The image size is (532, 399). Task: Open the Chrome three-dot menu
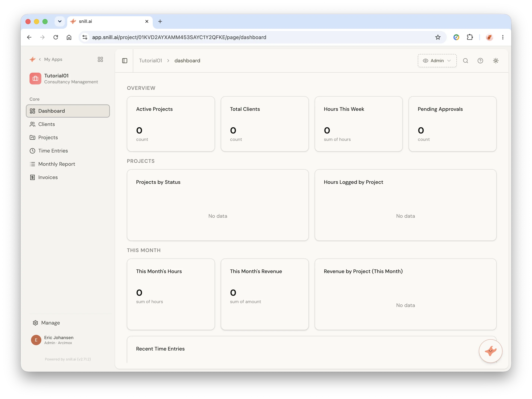503,37
